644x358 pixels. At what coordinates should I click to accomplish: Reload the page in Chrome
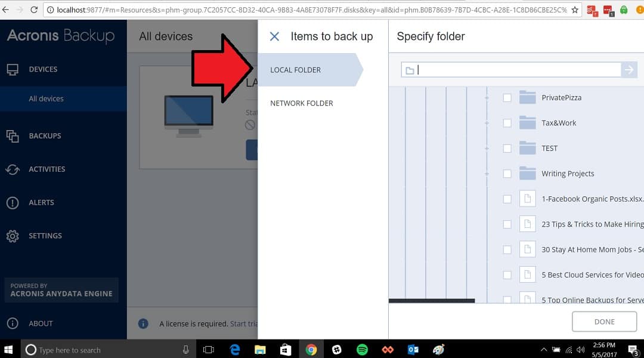[x=34, y=10]
